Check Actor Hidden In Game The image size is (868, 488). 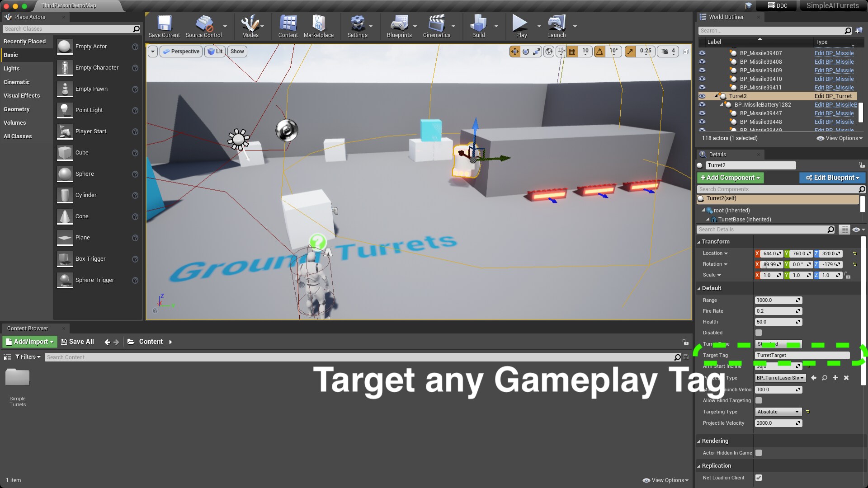click(x=759, y=453)
